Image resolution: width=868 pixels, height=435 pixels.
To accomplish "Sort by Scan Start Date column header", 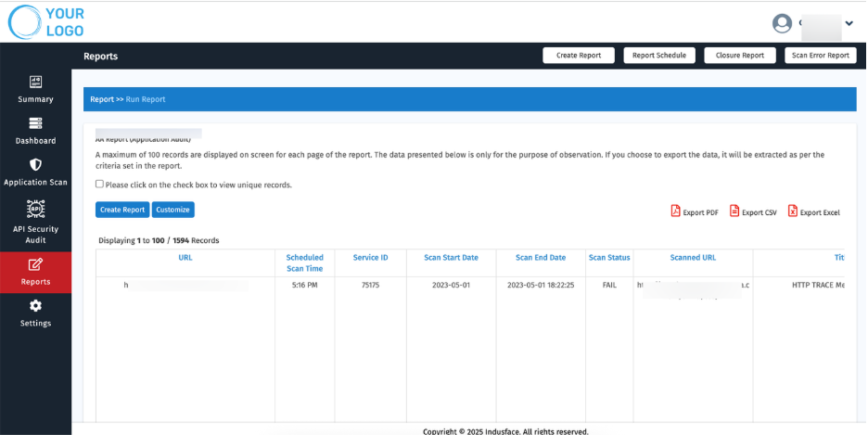I will click(452, 257).
